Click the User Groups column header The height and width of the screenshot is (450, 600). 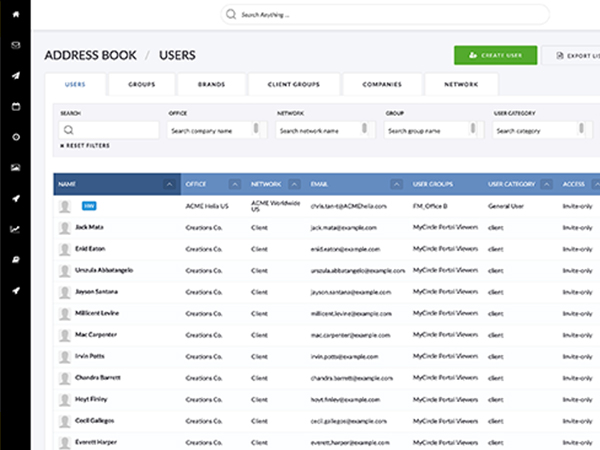tap(433, 184)
